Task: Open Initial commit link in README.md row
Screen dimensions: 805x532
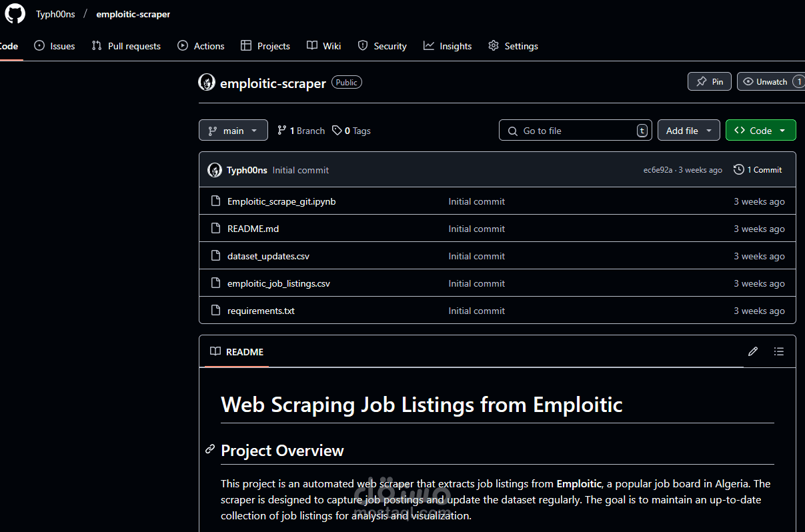Action: coord(477,229)
